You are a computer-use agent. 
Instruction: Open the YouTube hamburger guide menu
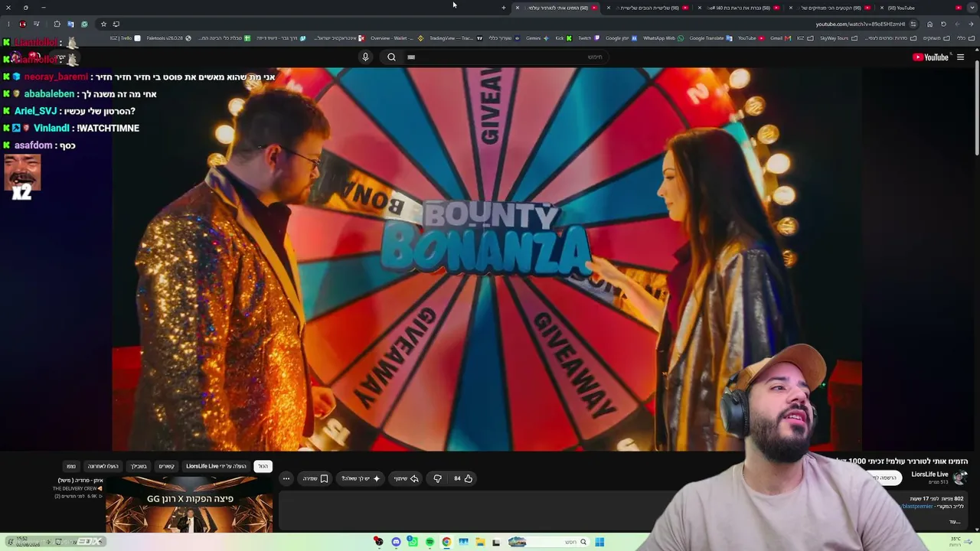coord(960,57)
